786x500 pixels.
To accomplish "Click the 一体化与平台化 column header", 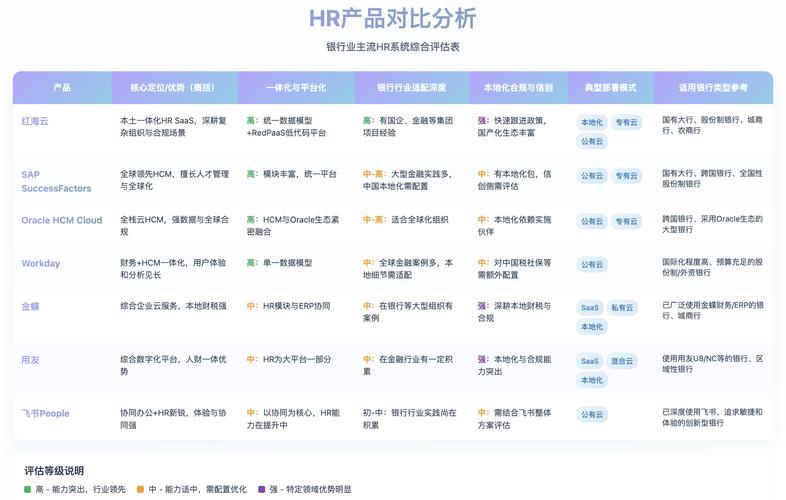I will tap(296, 87).
